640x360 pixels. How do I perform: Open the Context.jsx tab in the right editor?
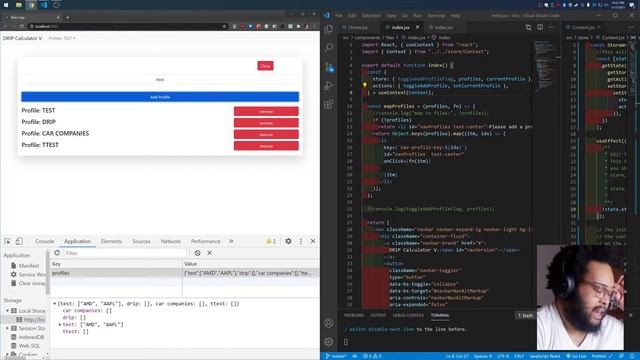click(583, 27)
